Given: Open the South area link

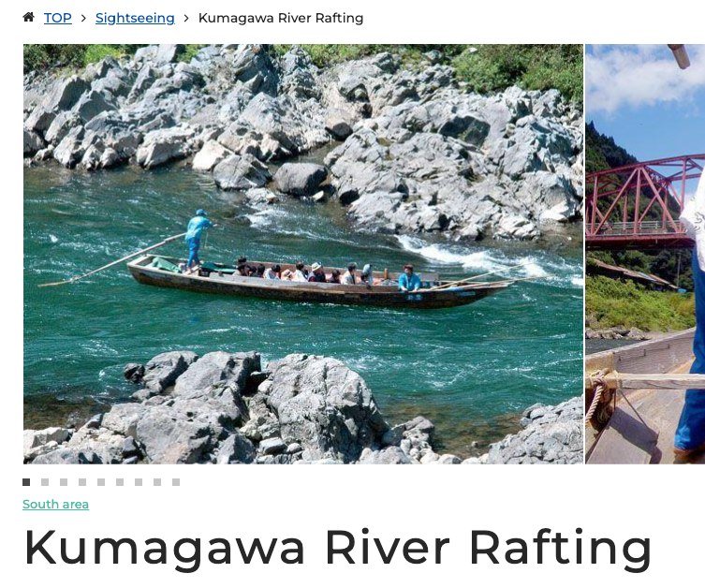Looking at the screenshot, I should coord(56,505).
